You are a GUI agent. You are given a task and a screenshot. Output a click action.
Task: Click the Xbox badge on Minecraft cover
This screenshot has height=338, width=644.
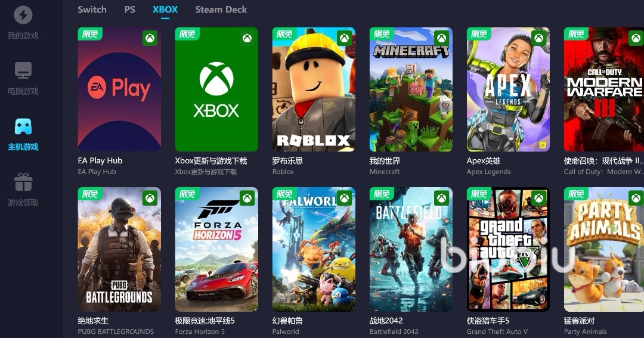pyautogui.click(x=441, y=38)
